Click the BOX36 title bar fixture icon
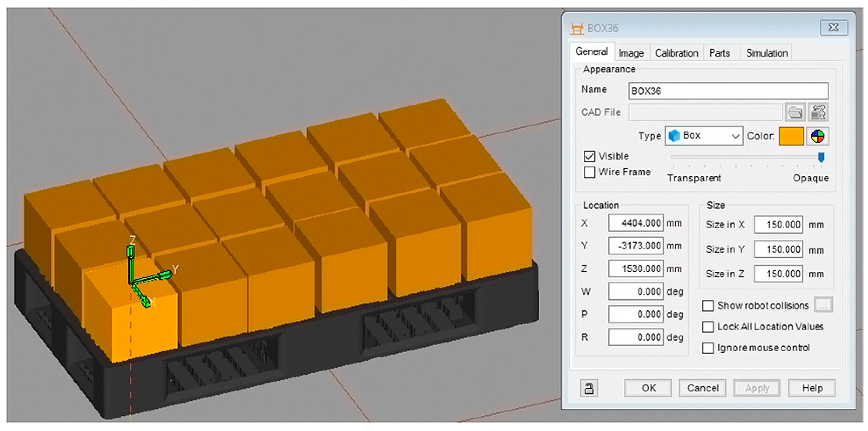Viewport: 868px width, 431px height. pyautogui.click(x=577, y=28)
